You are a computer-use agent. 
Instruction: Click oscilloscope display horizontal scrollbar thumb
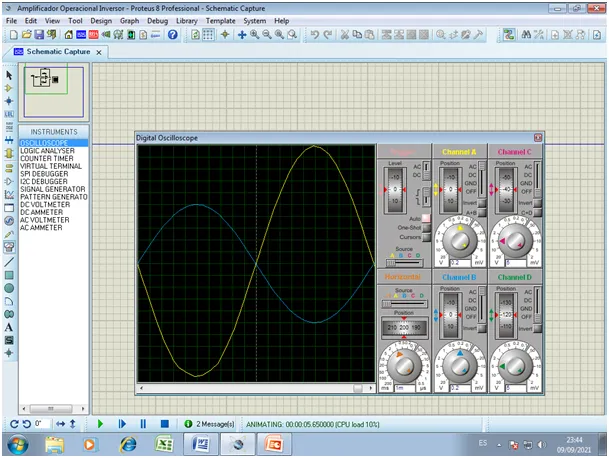click(358, 388)
